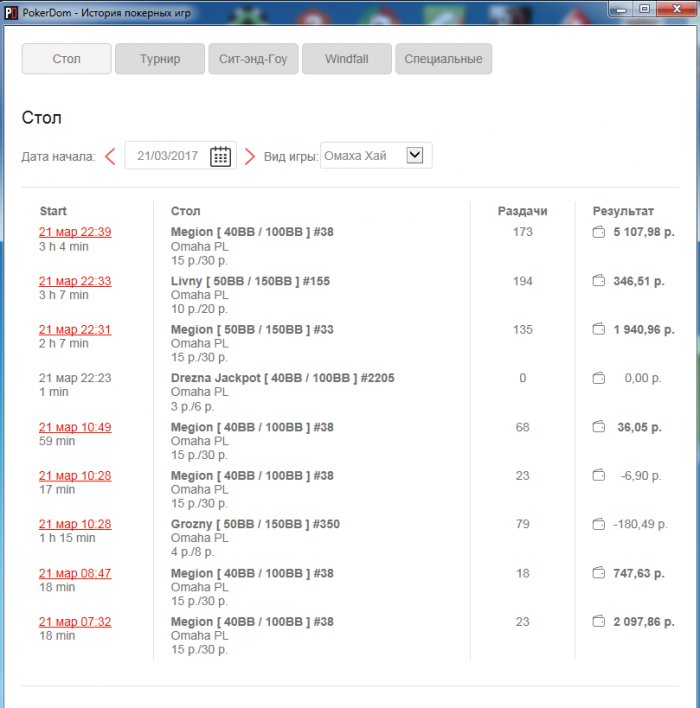Image resolution: width=700 pixels, height=708 pixels.
Task: Click wallet icon next to -180,49 р.
Action: [598, 524]
